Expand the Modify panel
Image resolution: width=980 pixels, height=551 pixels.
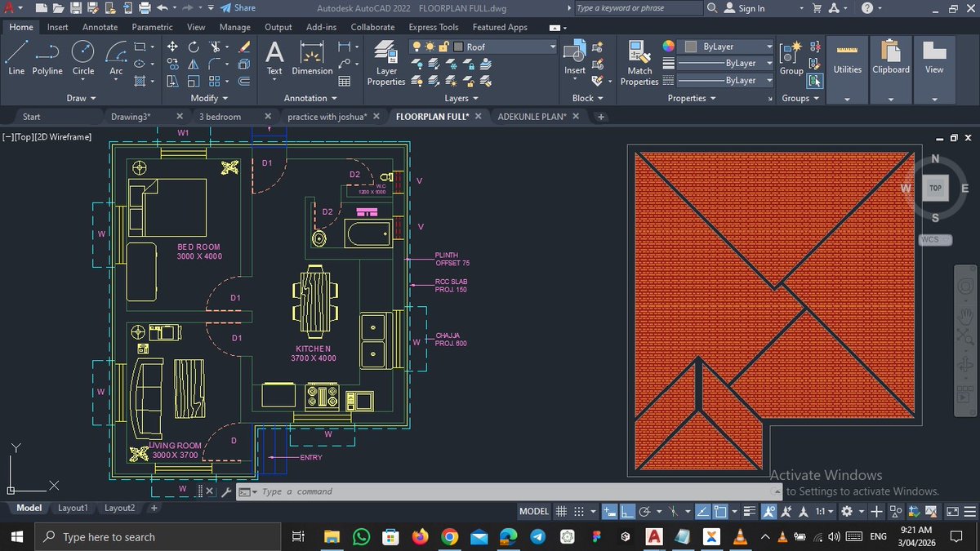209,98
